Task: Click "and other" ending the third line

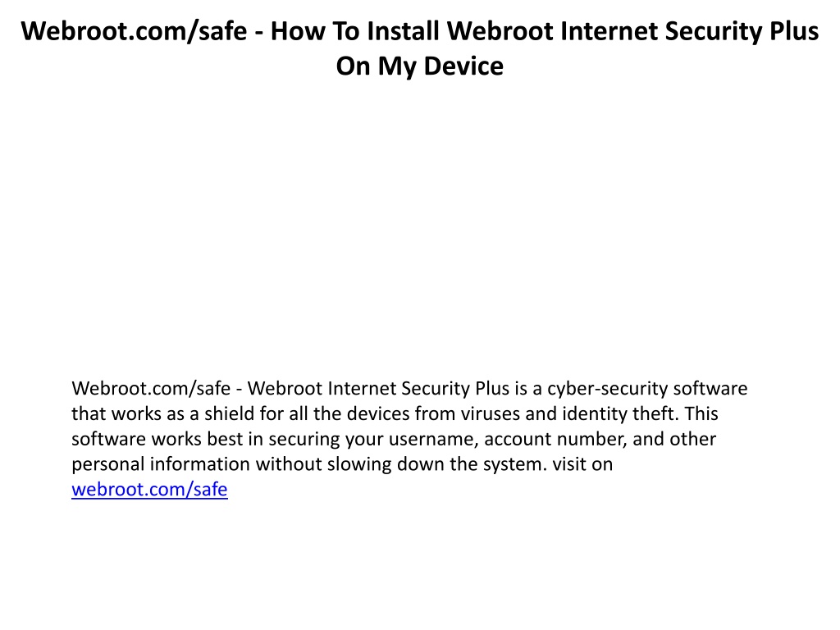Action: (674, 439)
